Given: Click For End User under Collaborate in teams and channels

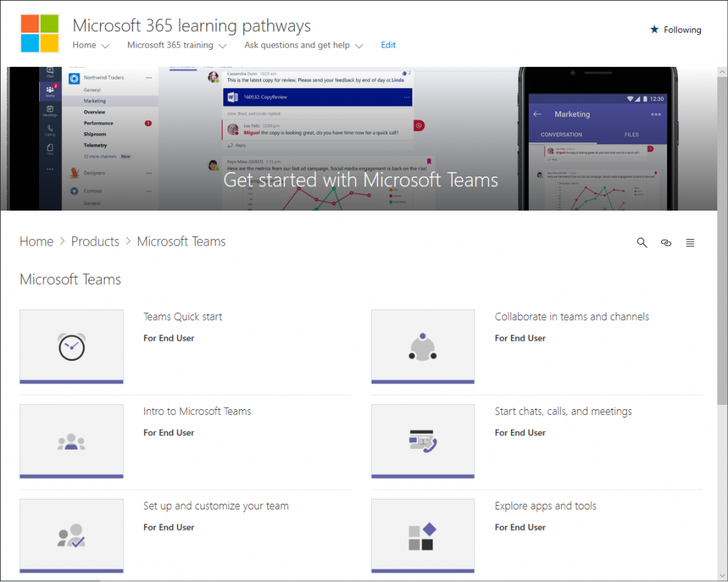Looking at the screenshot, I should pyautogui.click(x=520, y=338).
